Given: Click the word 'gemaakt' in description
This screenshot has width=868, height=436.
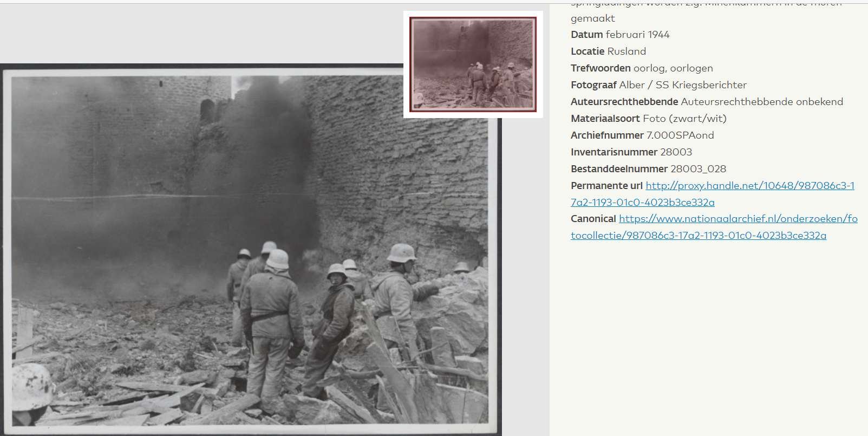Looking at the screenshot, I should coord(592,18).
